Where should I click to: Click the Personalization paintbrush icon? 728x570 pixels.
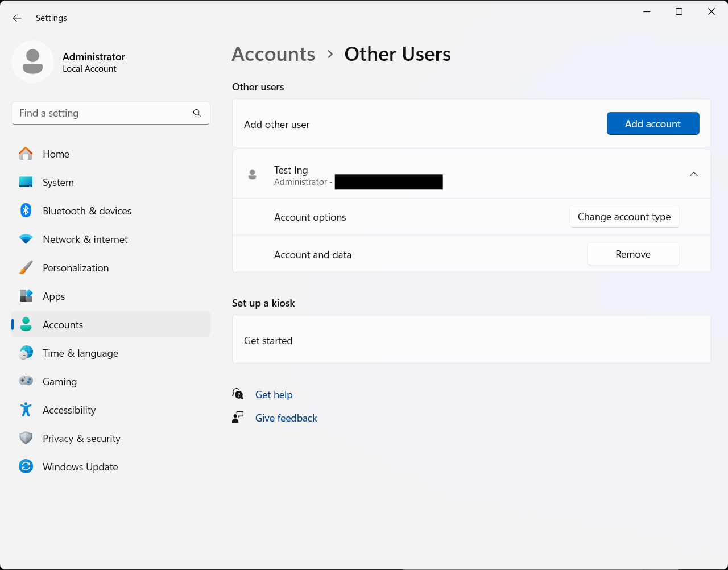[x=26, y=268]
